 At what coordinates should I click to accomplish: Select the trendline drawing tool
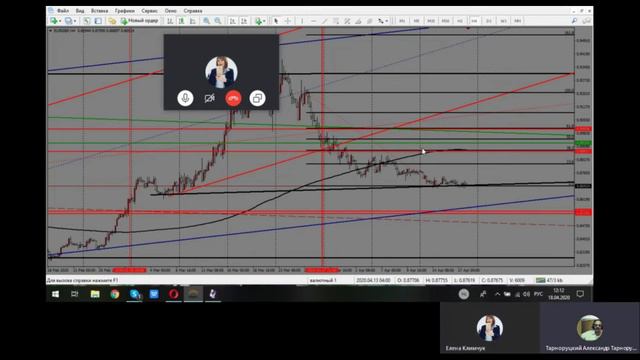pyautogui.click(x=324, y=21)
